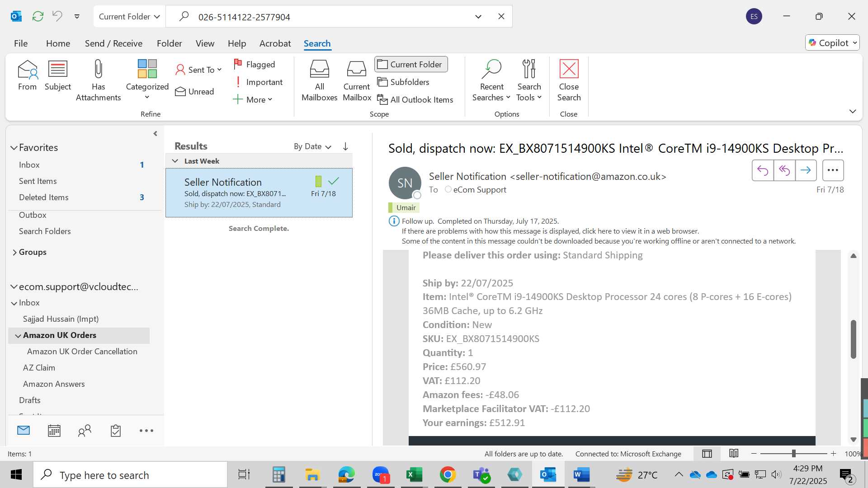Change sort order via By Date dropdown
The image size is (868, 488).
tap(312, 146)
